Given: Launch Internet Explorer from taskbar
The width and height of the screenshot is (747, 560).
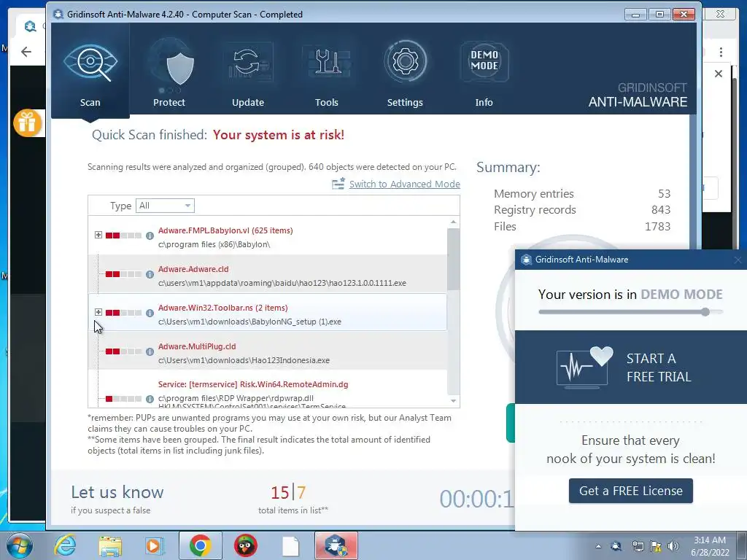Looking at the screenshot, I should point(65,545).
